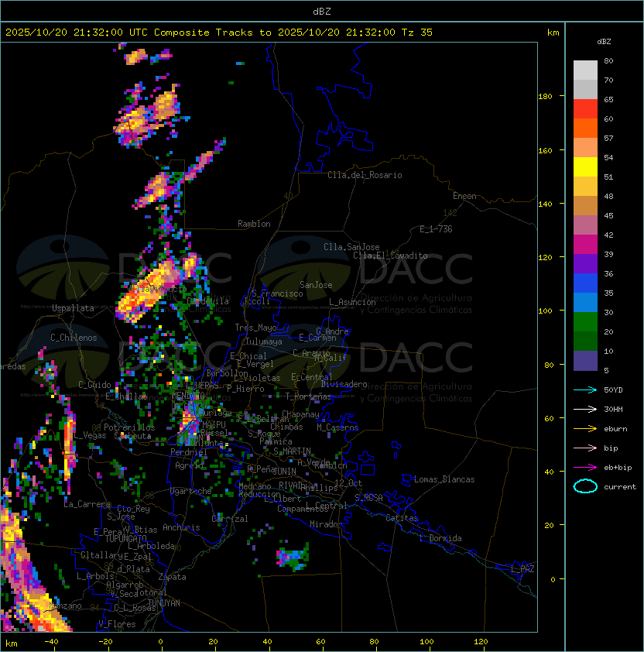The image size is (644, 652).
Task: Pick the green swatch between 30 and 20
Action: coord(585,322)
